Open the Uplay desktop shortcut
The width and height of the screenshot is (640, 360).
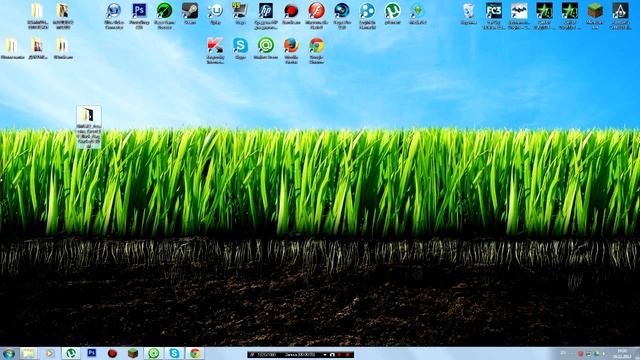(x=215, y=11)
